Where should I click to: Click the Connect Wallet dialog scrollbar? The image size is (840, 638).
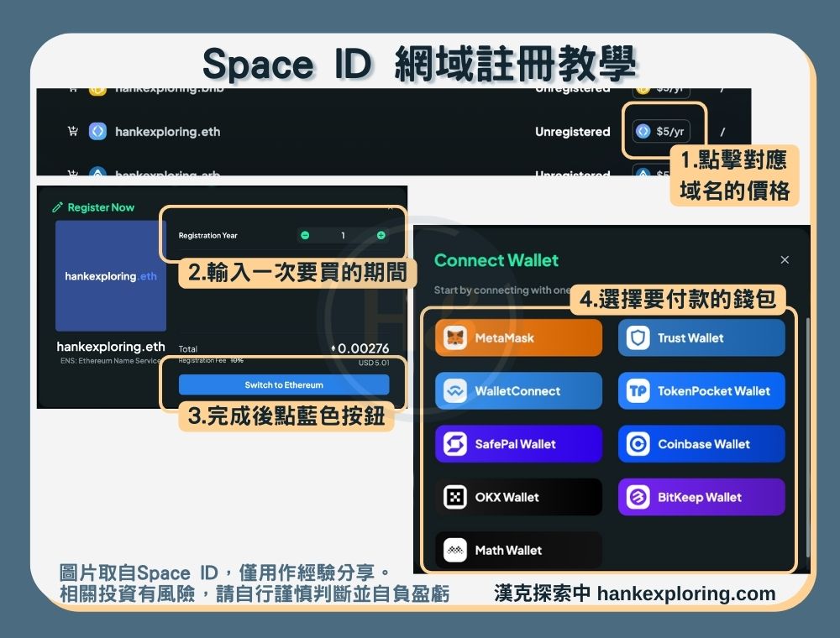808,438
